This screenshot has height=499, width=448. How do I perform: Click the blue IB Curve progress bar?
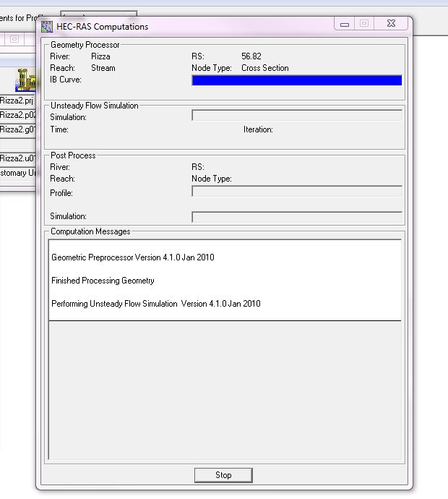(296, 80)
